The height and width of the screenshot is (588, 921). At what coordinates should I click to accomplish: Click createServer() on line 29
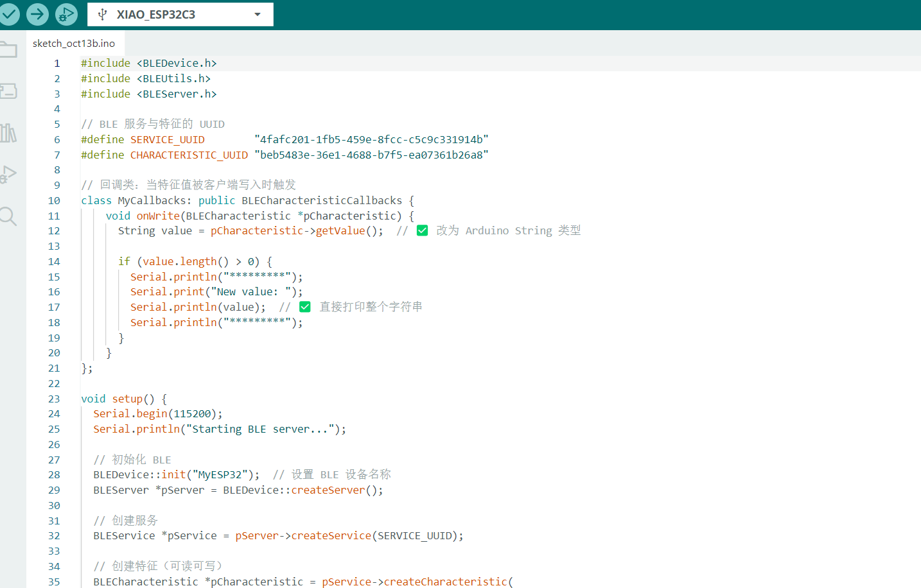[334, 490]
